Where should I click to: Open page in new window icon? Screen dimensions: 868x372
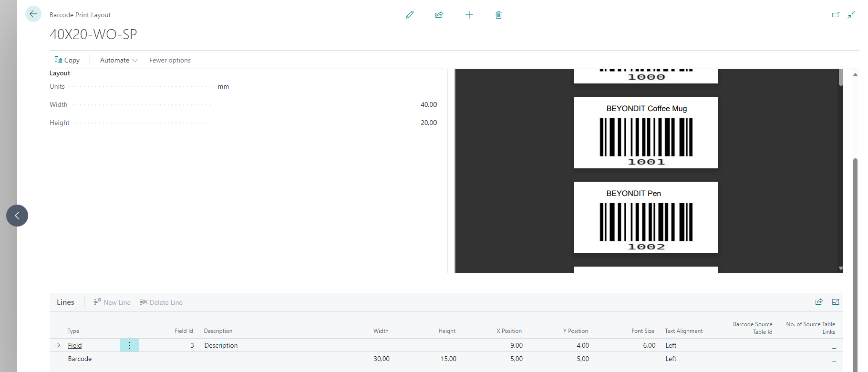coord(836,15)
